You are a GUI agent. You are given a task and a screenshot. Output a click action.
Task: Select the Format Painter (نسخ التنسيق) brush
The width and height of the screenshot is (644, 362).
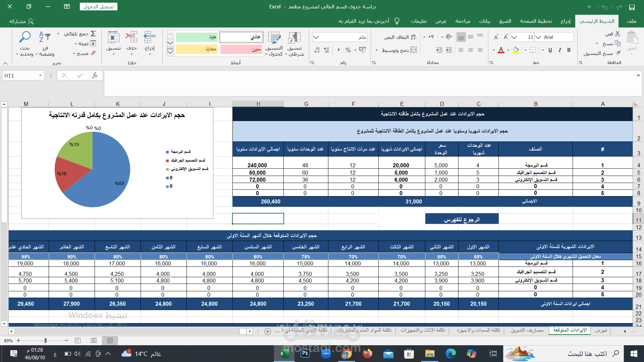(x=618, y=53)
